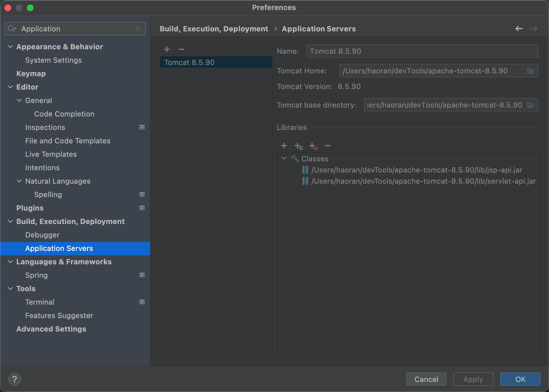
Task: Click Build, Execution, Deployment breadcrumb
Action: (x=214, y=29)
